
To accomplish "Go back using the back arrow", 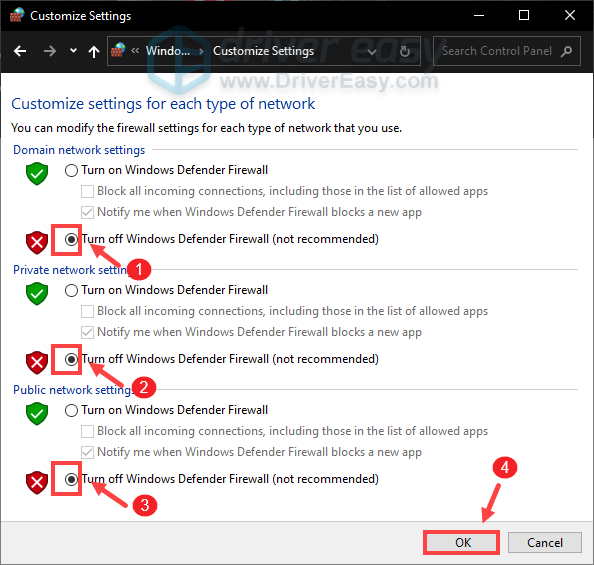I will [20, 51].
